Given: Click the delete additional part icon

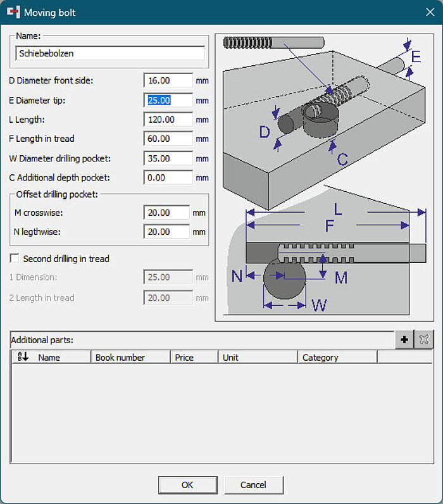Looking at the screenshot, I should click(424, 339).
